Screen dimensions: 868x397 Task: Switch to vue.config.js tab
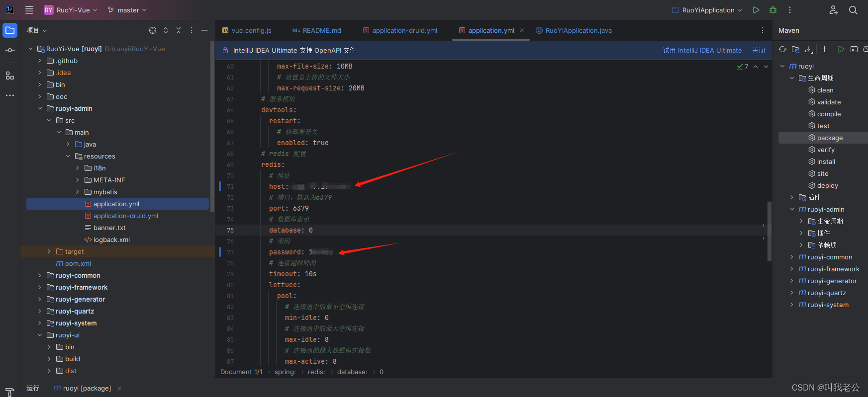247,30
